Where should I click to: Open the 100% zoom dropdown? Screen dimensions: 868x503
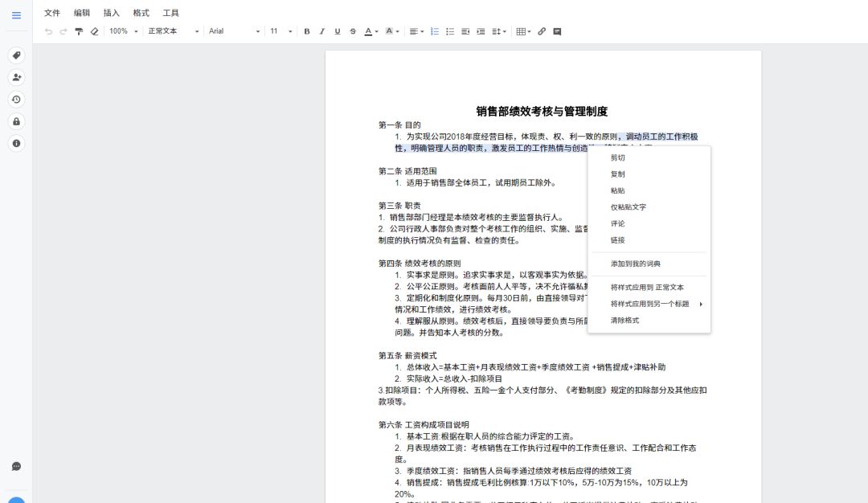(x=124, y=31)
